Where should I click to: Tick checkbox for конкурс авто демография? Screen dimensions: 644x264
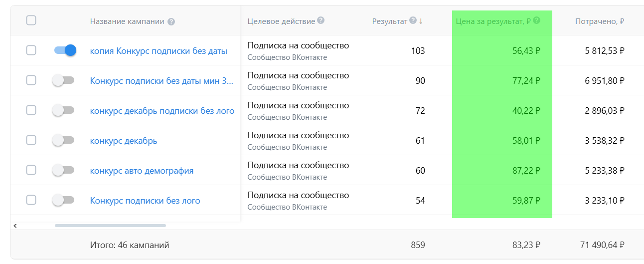[x=31, y=170]
